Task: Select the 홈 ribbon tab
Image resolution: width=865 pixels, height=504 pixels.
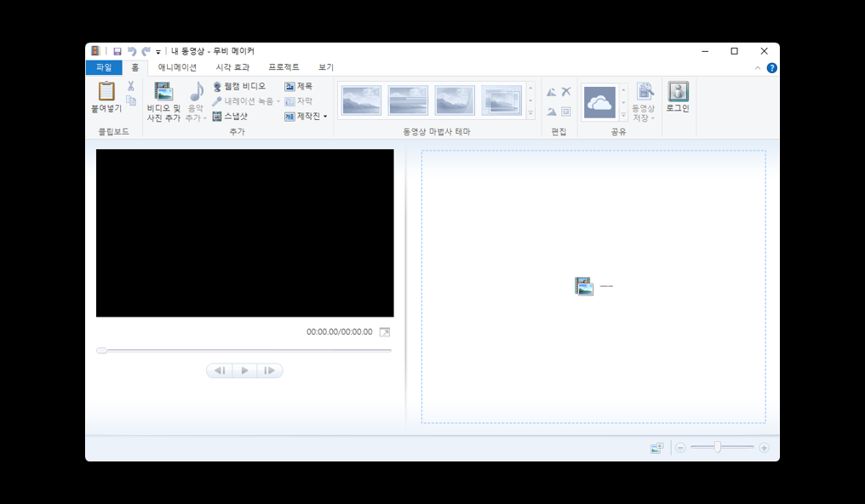Action: coord(135,67)
